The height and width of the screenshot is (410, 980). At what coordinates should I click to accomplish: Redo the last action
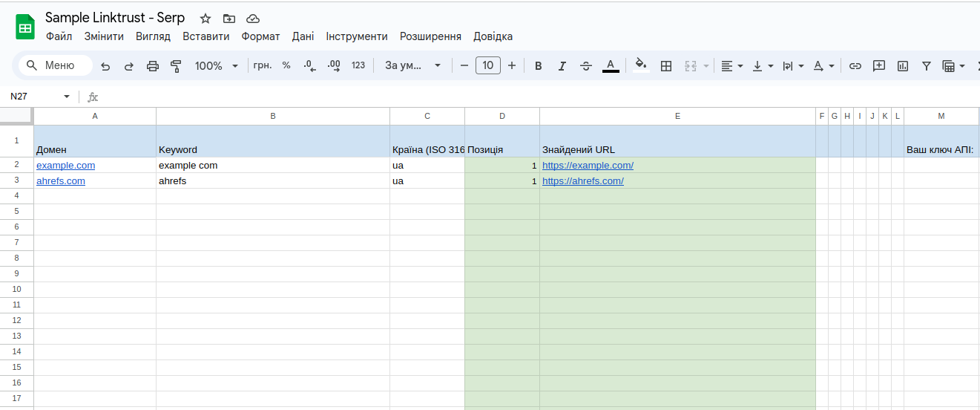[x=129, y=66]
